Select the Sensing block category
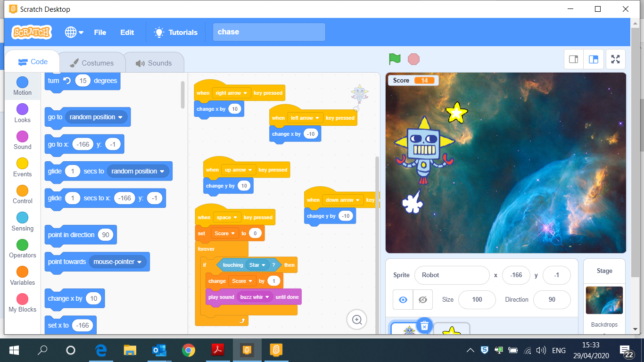Screen dimensions: 644x362 pyautogui.click(x=22, y=222)
